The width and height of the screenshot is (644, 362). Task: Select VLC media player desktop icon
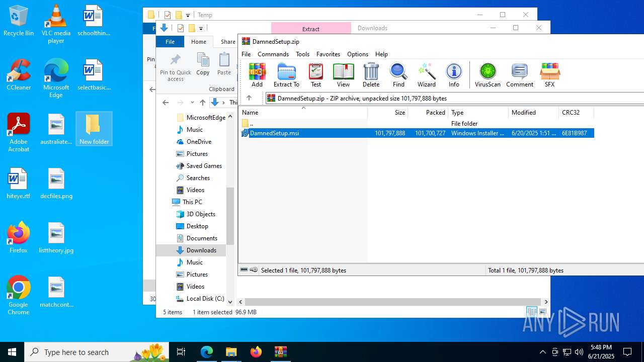(x=56, y=24)
